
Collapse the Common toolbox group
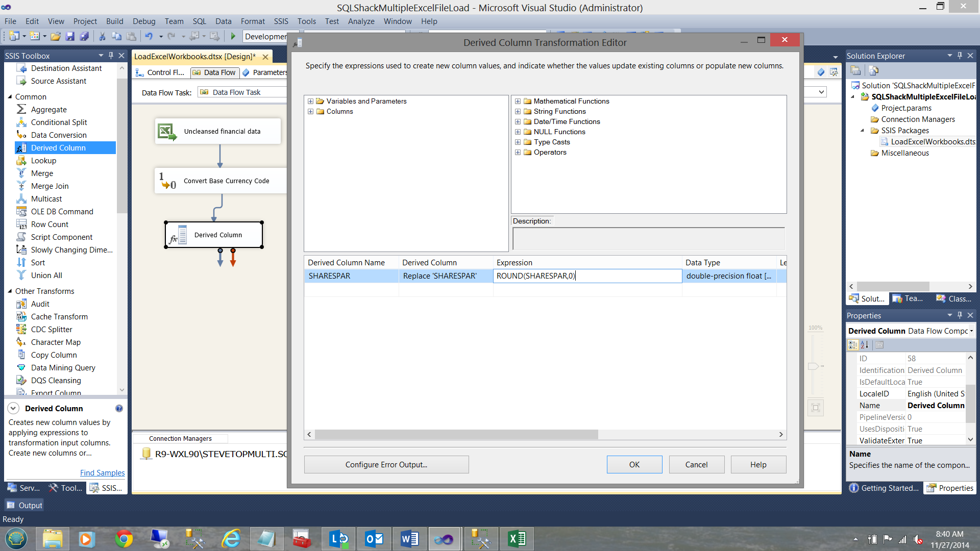[10, 96]
